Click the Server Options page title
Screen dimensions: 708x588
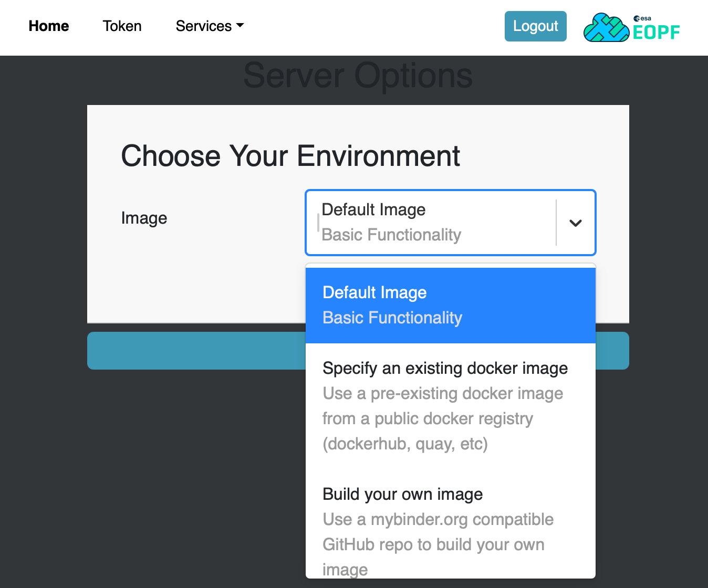tap(358, 75)
